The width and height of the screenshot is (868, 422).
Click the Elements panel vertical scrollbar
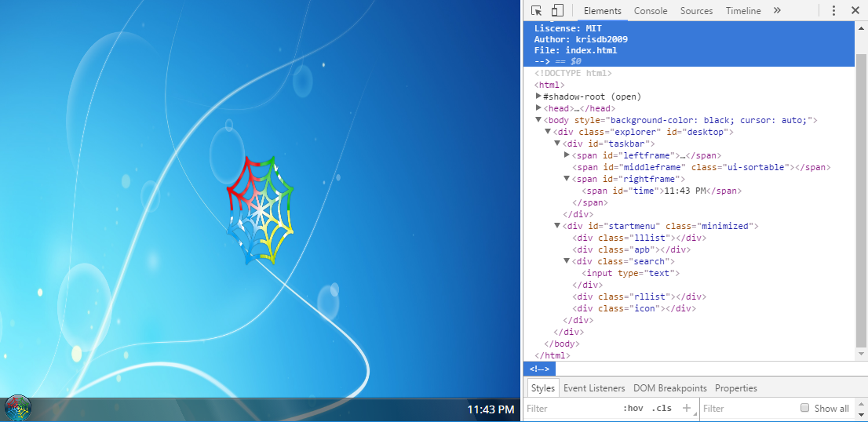[861, 199]
